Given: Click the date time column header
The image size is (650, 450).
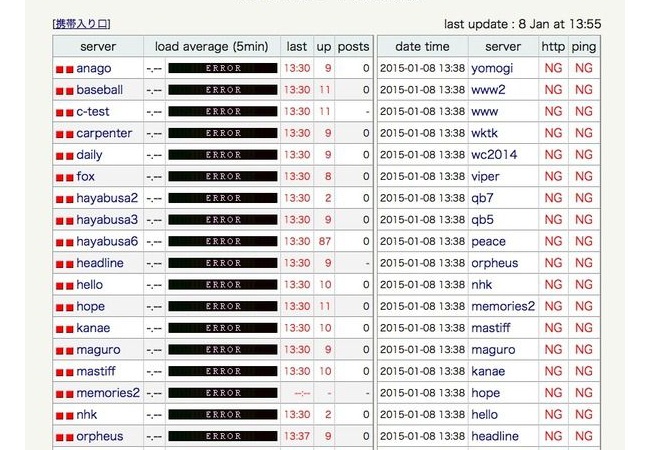Looking at the screenshot, I should [422, 46].
